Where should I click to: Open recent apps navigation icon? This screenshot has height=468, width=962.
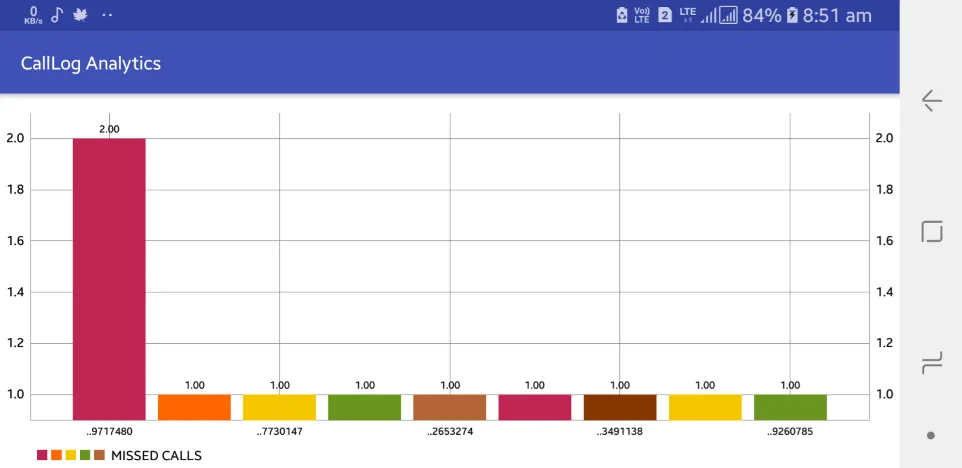click(x=931, y=363)
